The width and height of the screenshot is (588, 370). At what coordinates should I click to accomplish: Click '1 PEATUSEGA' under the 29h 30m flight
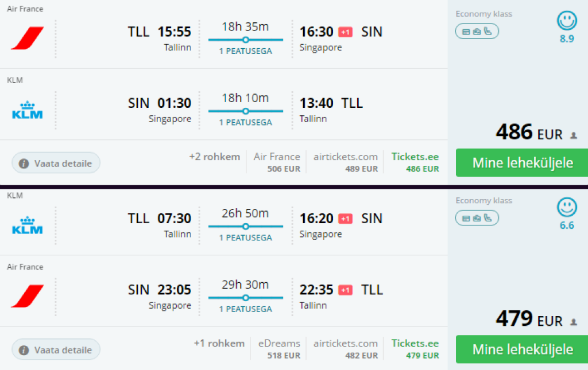click(x=246, y=309)
